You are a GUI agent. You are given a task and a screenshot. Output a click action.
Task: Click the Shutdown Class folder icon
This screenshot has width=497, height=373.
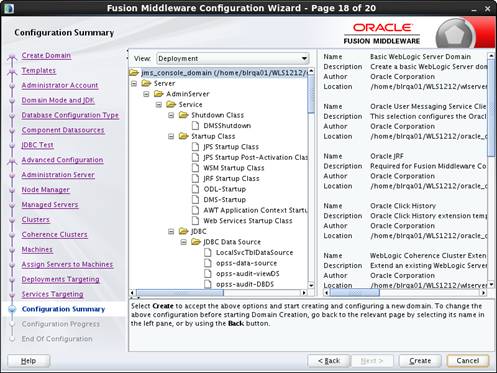click(184, 115)
